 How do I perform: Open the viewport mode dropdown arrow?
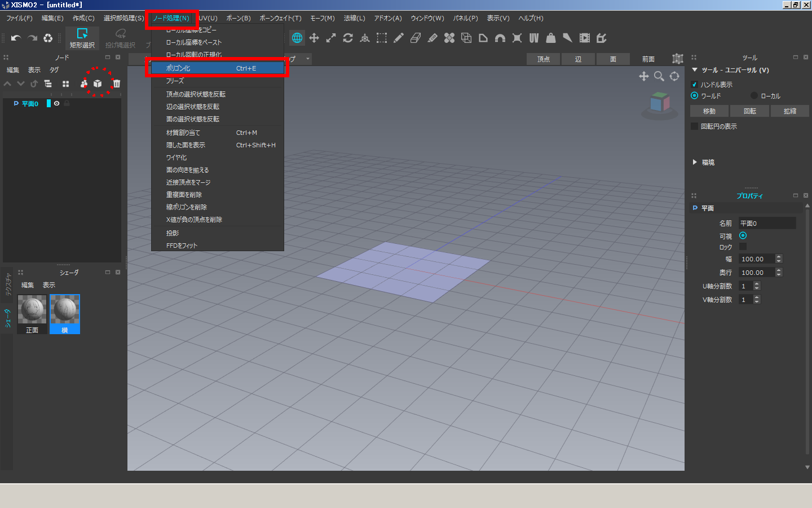point(308,59)
